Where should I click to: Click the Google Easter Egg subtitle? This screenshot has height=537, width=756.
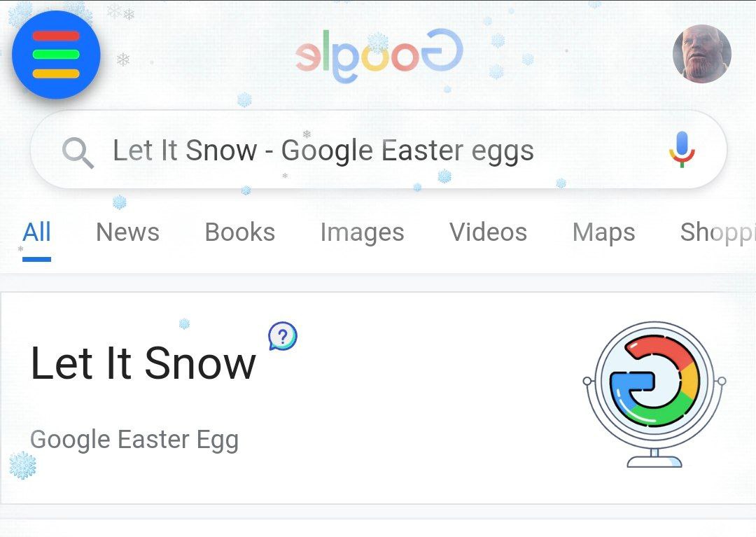click(x=134, y=440)
